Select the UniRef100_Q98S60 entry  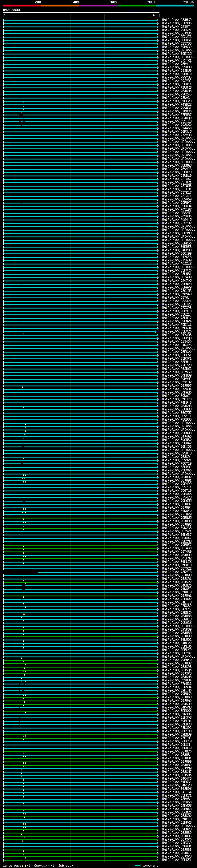177,125
